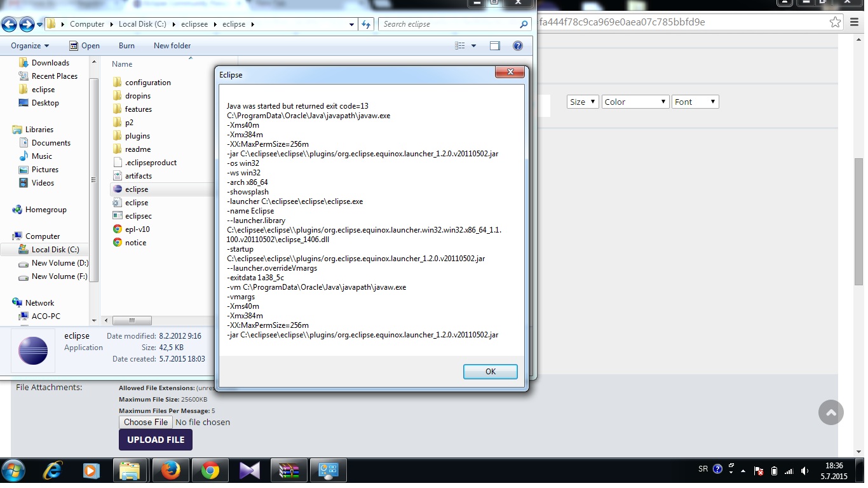Click Burn in the Explorer toolbar
868x488 pixels.
pos(126,46)
